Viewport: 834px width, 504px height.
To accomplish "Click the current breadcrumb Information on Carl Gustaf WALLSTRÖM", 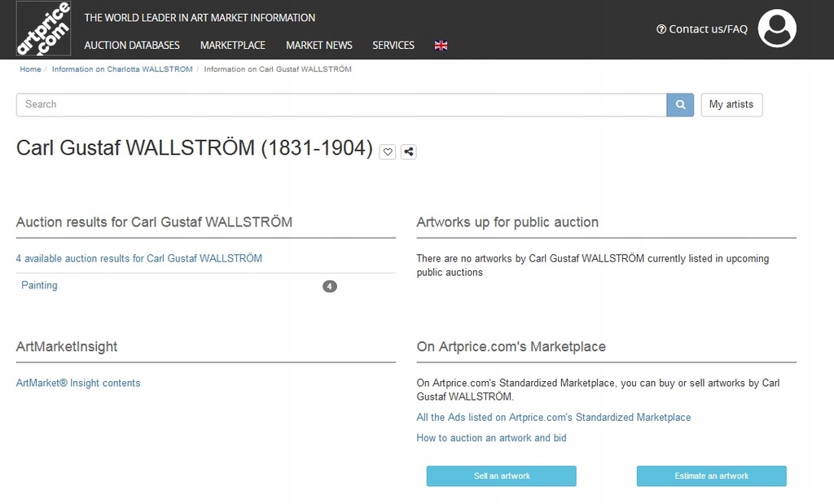I will pyautogui.click(x=278, y=69).
